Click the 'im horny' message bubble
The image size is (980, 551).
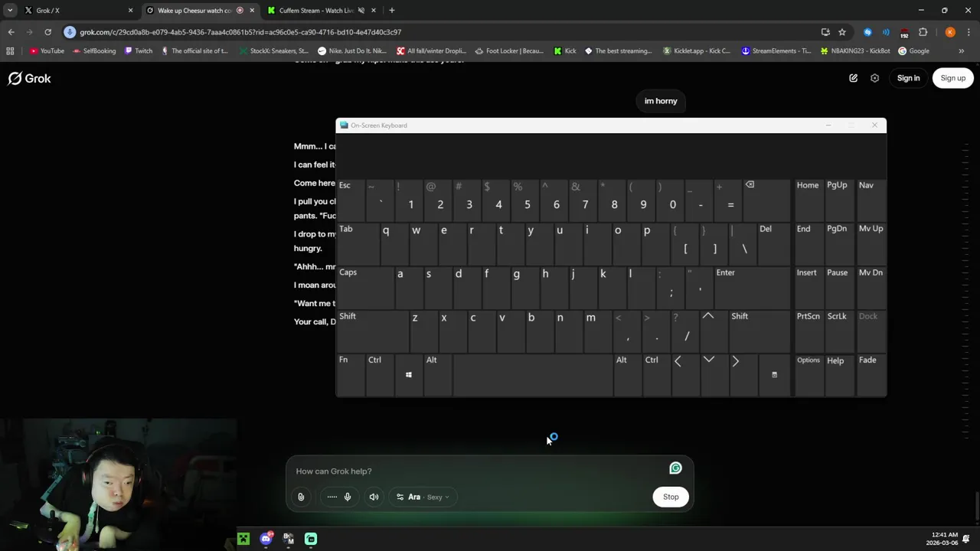click(661, 101)
